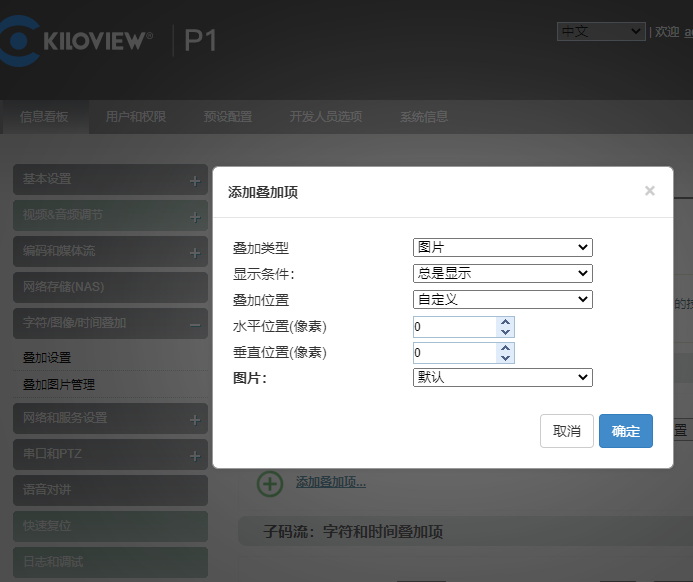The height and width of the screenshot is (582, 693).
Task: Collapse the 字符/图像/时间叠加 section minus icon
Action: (x=195, y=324)
